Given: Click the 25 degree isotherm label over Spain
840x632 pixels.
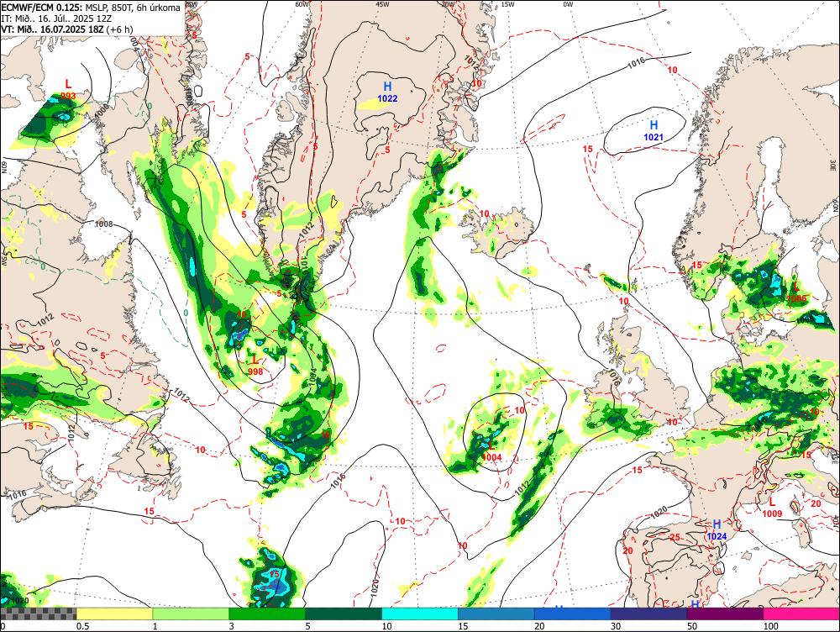Looking at the screenshot, I should [675, 537].
